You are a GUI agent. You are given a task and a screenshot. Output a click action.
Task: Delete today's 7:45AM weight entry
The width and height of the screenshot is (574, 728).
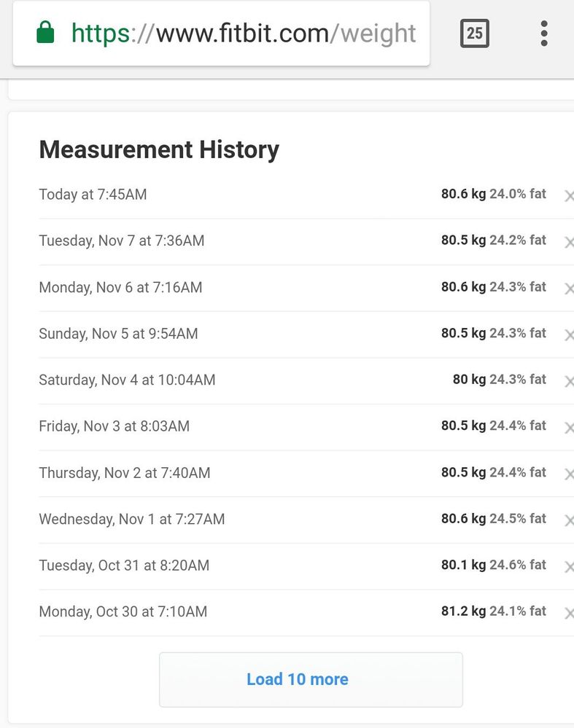click(x=568, y=195)
